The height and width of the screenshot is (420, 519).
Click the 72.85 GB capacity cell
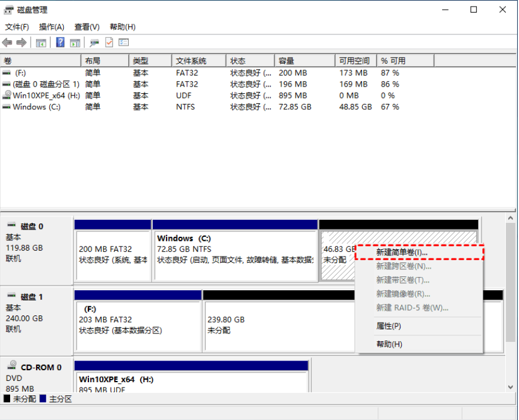pos(295,107)
